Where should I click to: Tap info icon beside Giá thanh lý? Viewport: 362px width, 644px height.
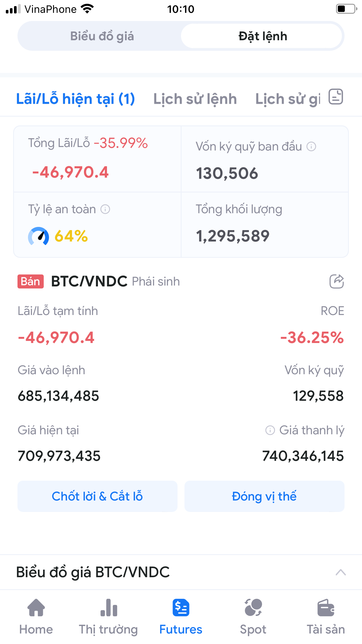(270, 430)
